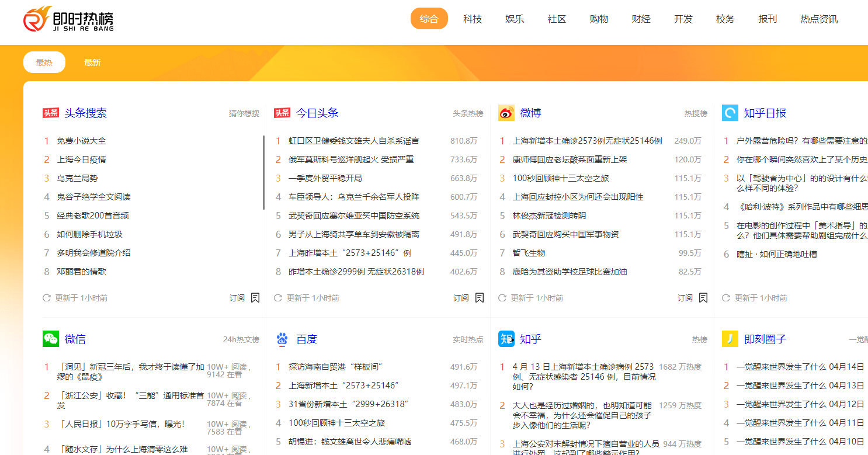Open the 知乎日报 panel icon

coord(730,112)
